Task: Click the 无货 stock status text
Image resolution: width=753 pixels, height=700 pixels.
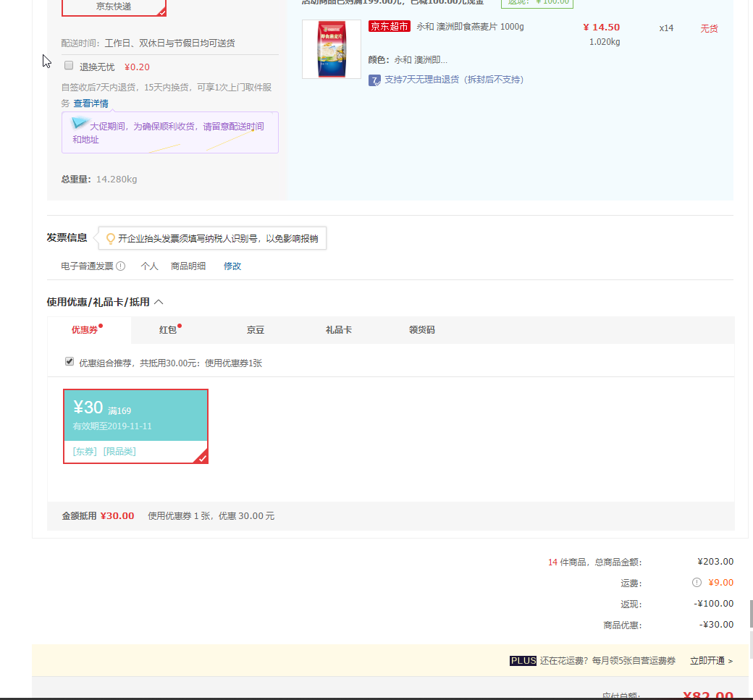Action: (x=709, y=29)
